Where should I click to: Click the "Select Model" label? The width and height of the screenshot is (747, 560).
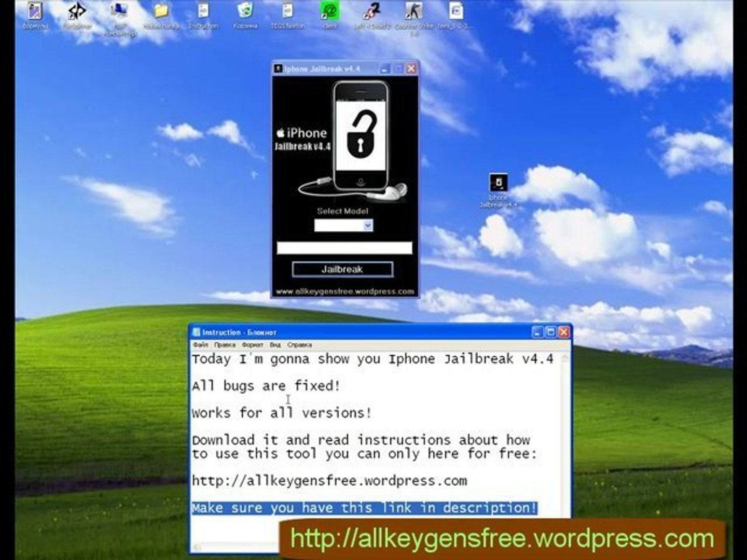pyautogui.click(x=343, y=211)
